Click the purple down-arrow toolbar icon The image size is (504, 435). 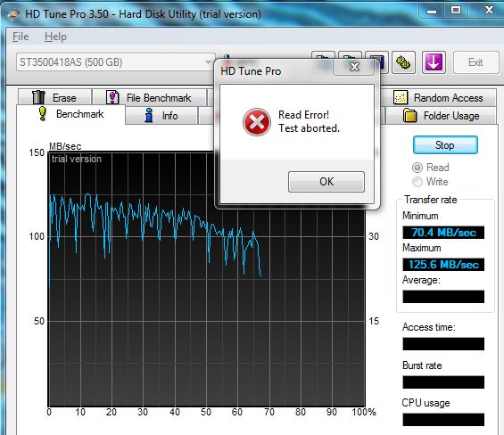coord(434,62)
